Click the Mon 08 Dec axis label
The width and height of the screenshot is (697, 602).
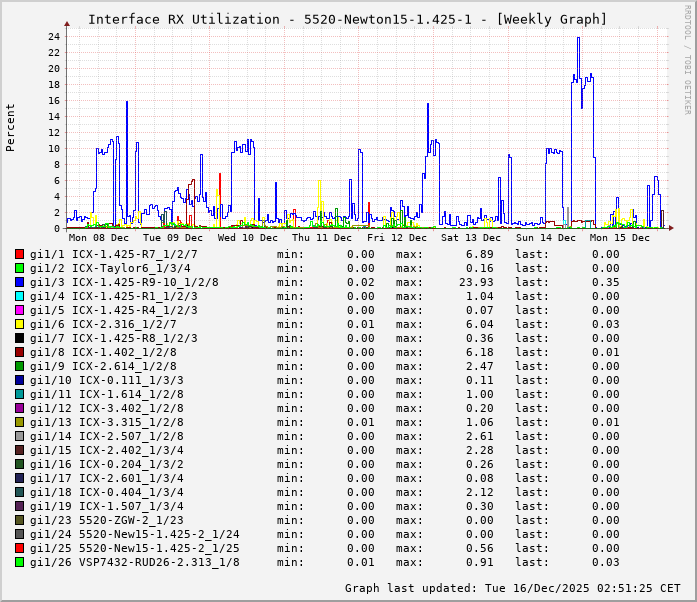point(98,238)
